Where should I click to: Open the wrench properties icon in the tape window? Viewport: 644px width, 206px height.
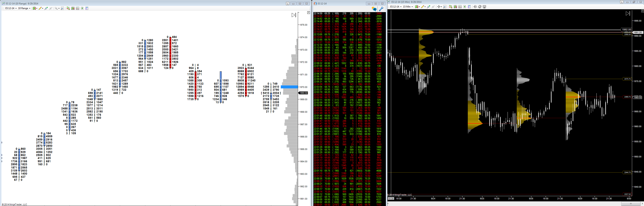(381, 9)
